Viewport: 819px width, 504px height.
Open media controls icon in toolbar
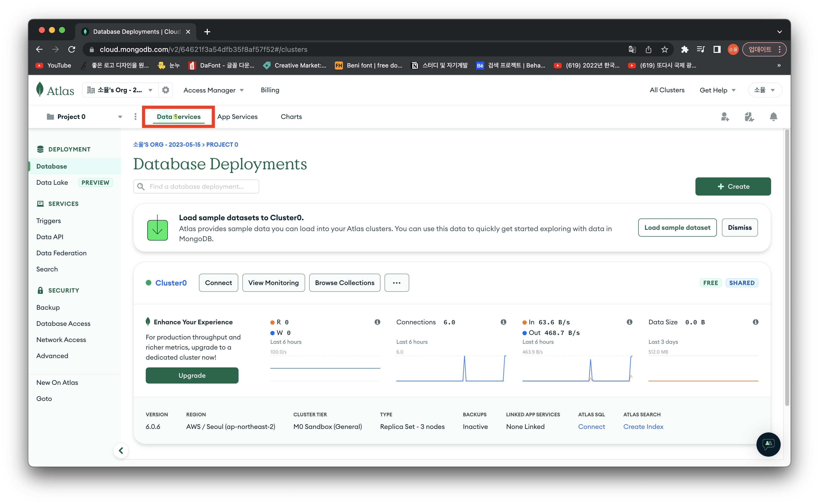point(701,49)
